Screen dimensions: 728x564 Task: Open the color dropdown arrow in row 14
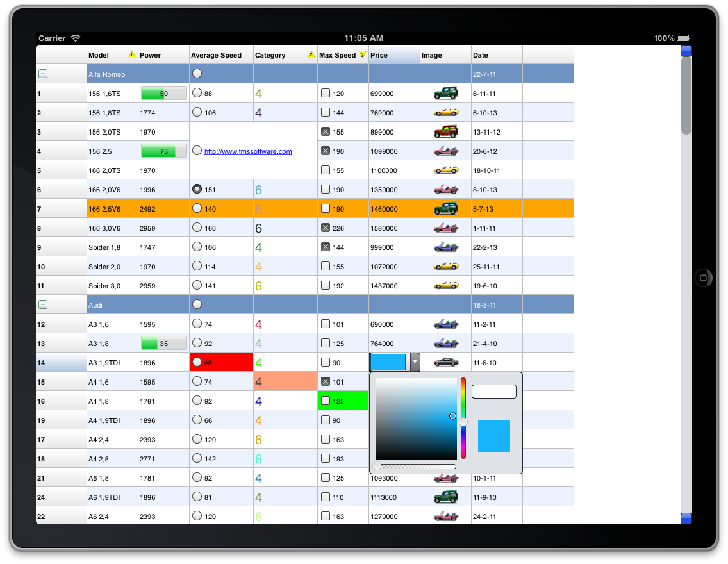tap(415, 362)
